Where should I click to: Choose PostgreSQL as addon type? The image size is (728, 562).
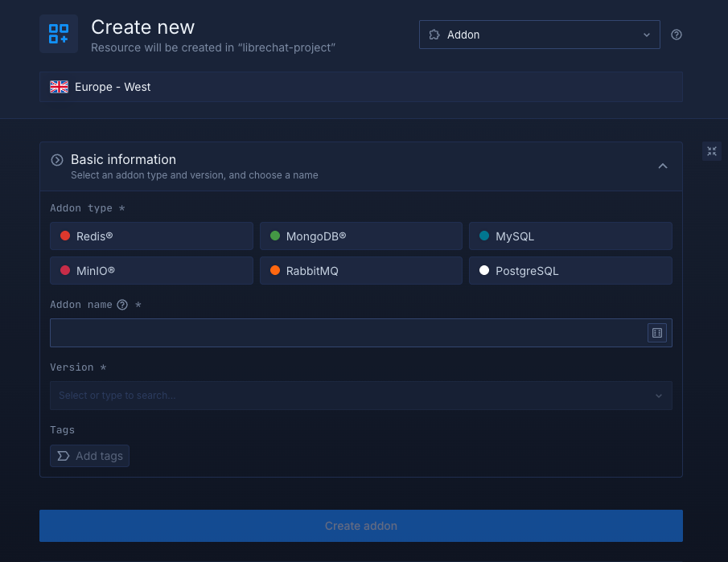[x=570, y=271]
